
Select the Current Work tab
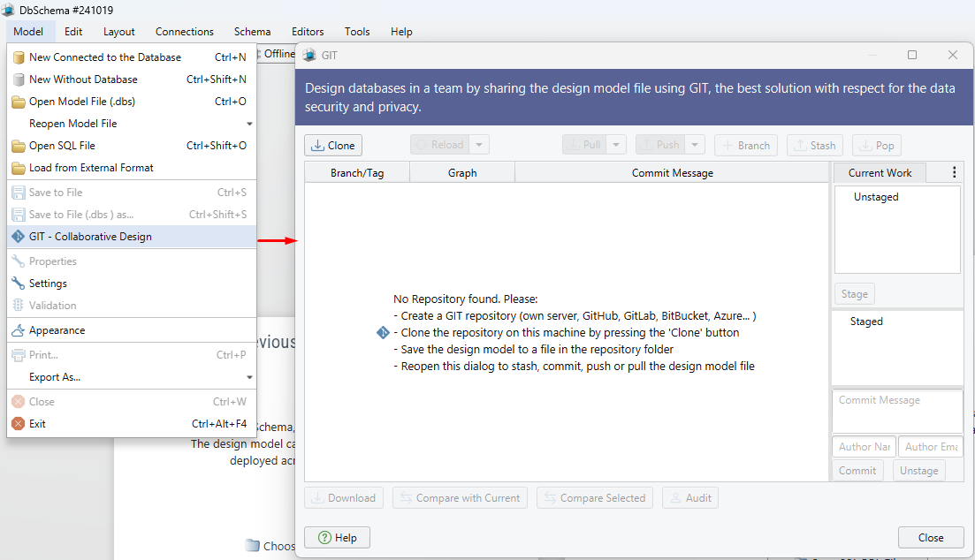pyautogui.click(x=880, y=173)
